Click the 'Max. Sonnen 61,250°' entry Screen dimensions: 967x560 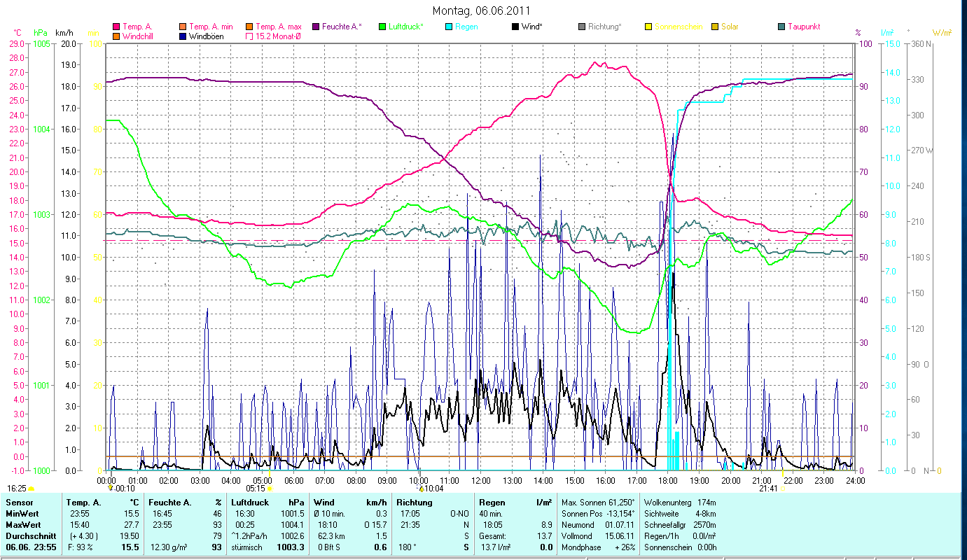598,503
